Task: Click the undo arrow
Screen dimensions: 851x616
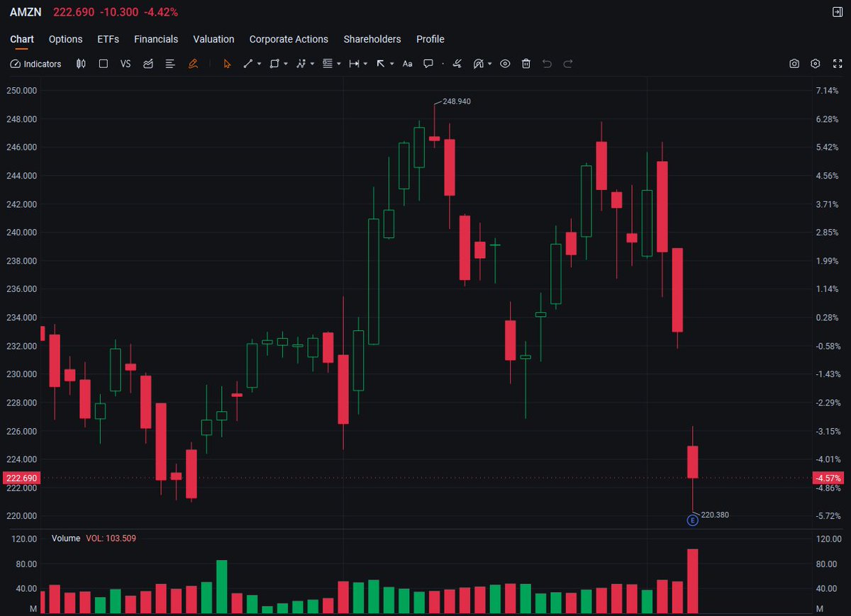Action: [547, 64]
